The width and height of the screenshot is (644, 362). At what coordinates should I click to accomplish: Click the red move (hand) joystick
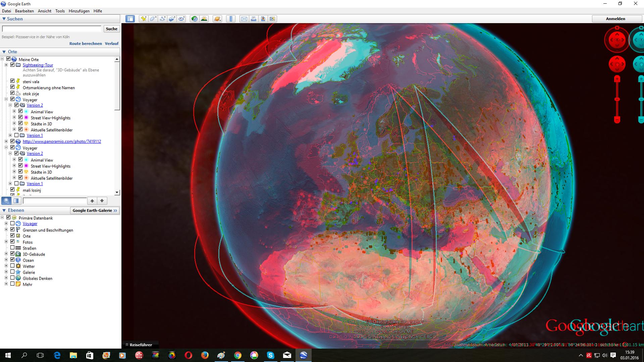pyautogui.click(x=617, y=64)
